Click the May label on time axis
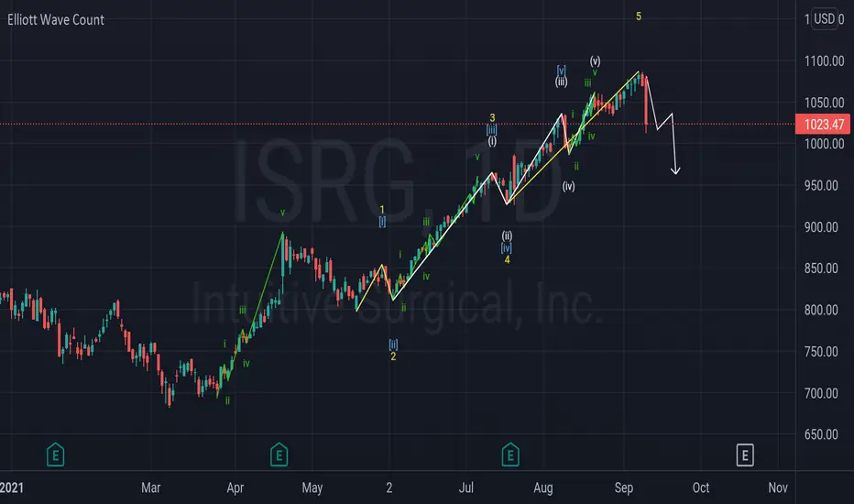 pyautogui.click(x=312, y=488)
